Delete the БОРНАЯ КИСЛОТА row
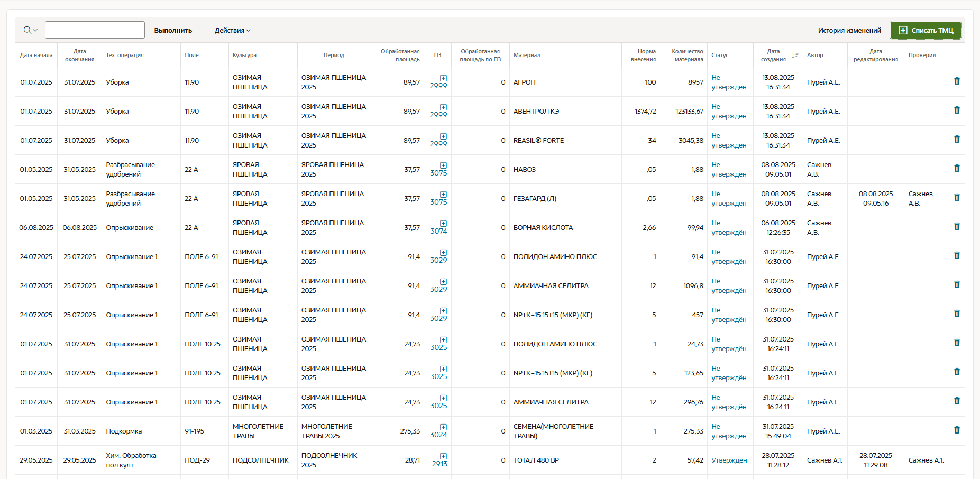The width and height of the screenshot is (980, 479). (956, 226)
